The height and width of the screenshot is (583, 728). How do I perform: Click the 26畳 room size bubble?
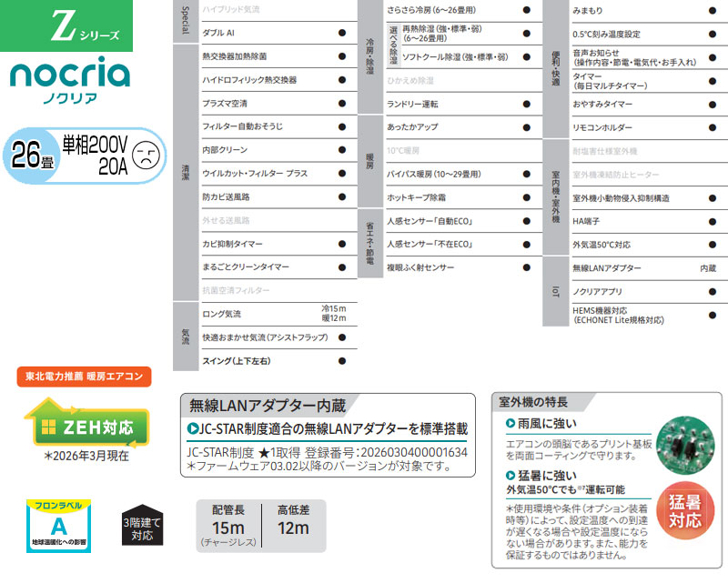32,155
